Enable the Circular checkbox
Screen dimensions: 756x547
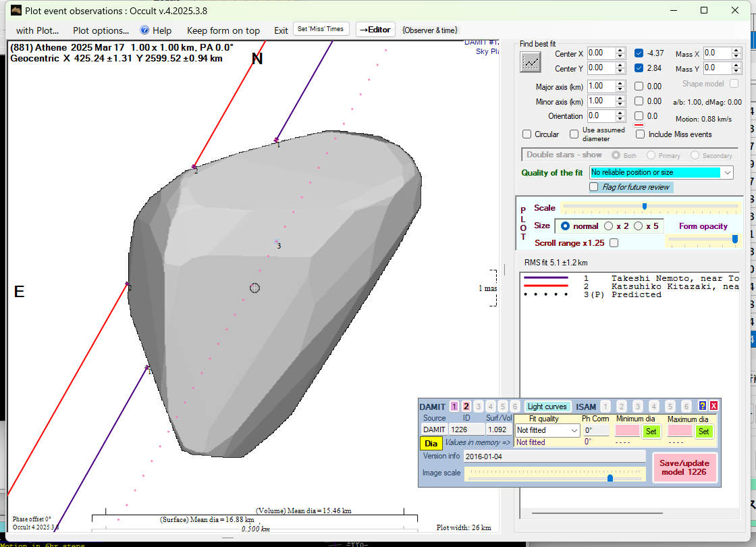[x=527, y=134]
